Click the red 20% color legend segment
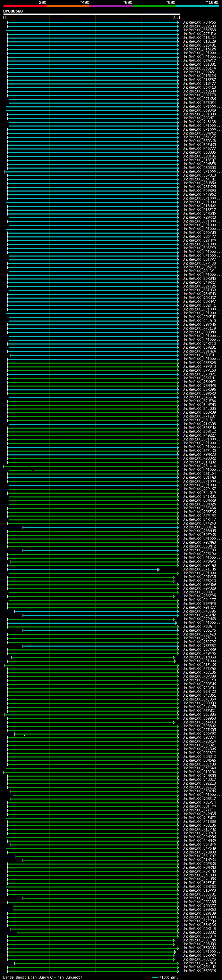Viewport: 222px width, 980px height. pos(25,6)
